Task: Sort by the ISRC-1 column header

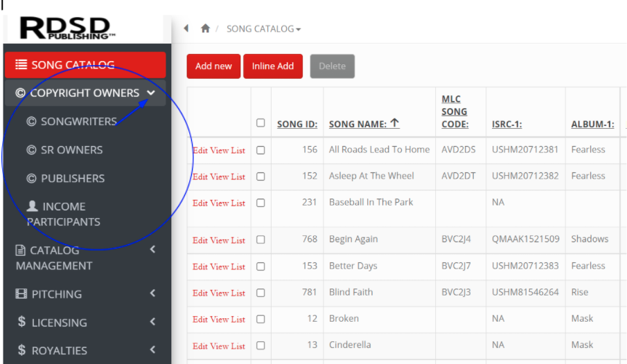Action: [506, 125]
